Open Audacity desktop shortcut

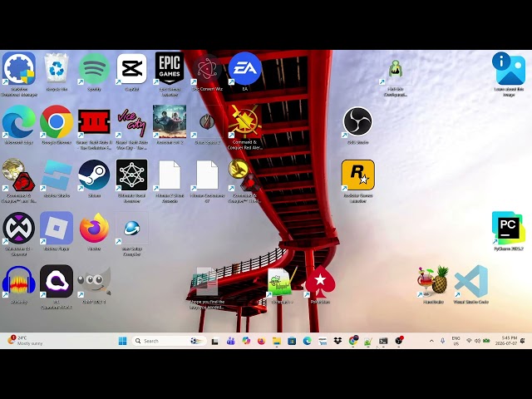pyautogui.click(x=18, y=282)
